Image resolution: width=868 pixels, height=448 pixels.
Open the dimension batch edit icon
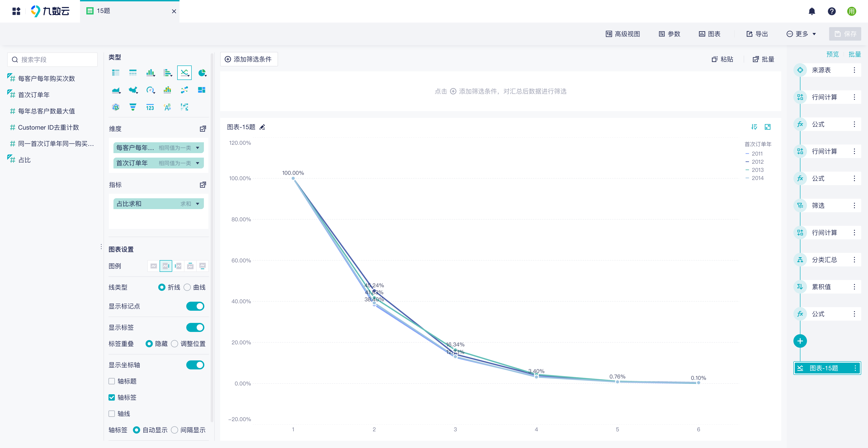click(203, 128)
